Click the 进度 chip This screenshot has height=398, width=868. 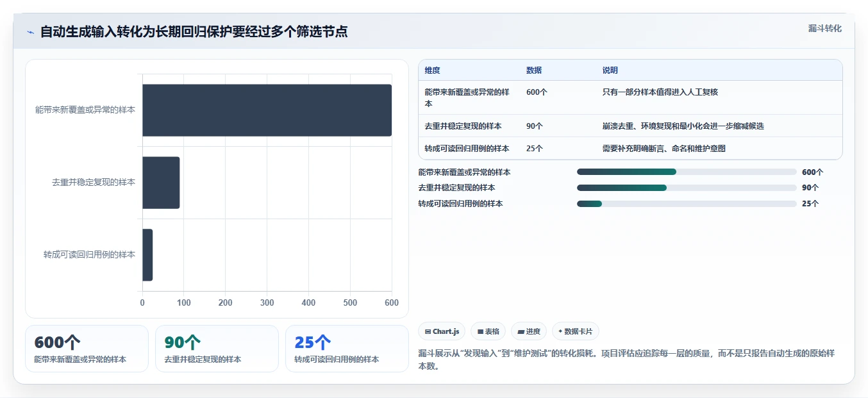529,331
